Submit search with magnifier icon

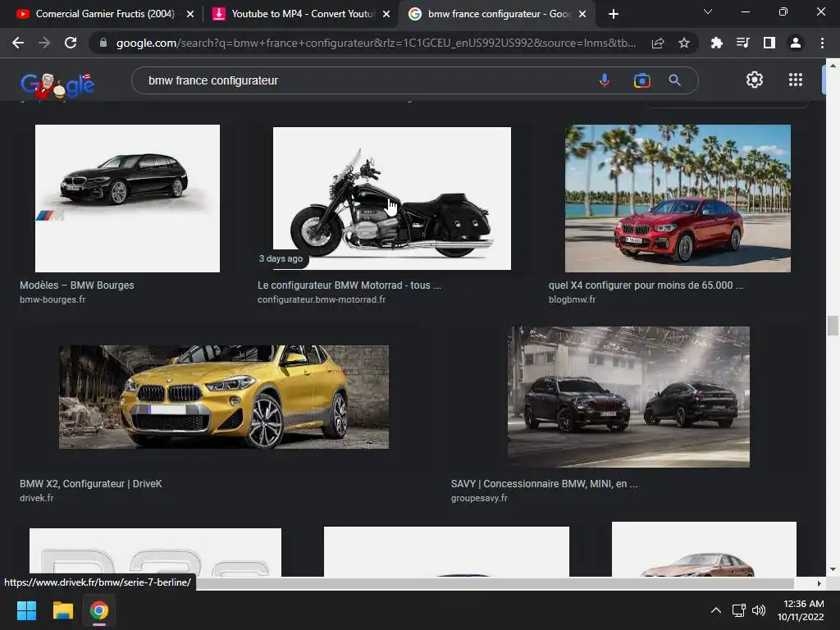pyautogui.click(x=674, y=80)
